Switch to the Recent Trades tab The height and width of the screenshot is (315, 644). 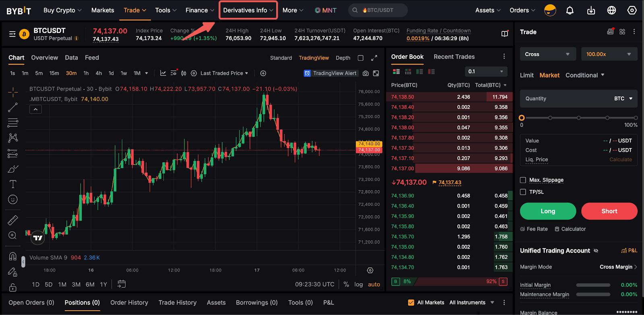454,57
